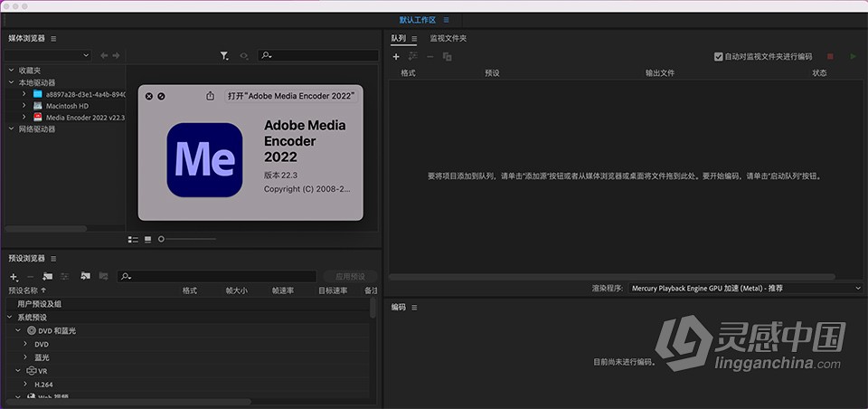Expand the a8897a28-d3e1 folder chevron
The image size is (868, 409).
[24, 94]
